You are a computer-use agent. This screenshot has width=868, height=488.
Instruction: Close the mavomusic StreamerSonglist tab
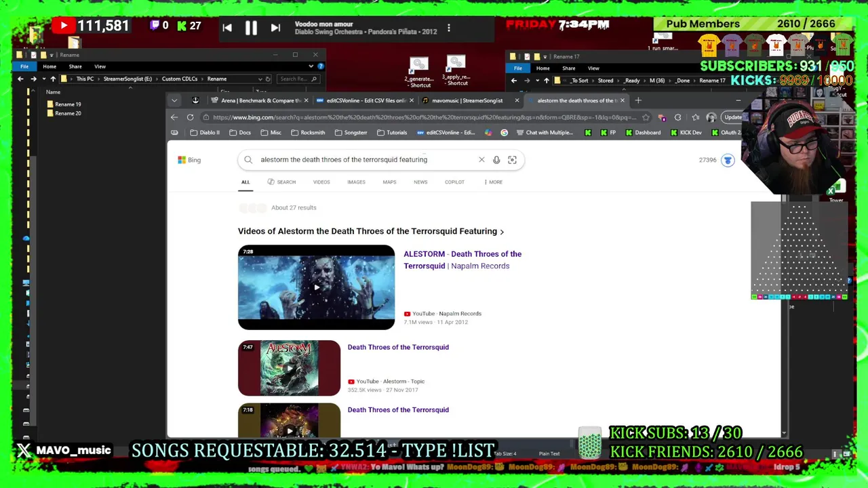tap(517, 100)
